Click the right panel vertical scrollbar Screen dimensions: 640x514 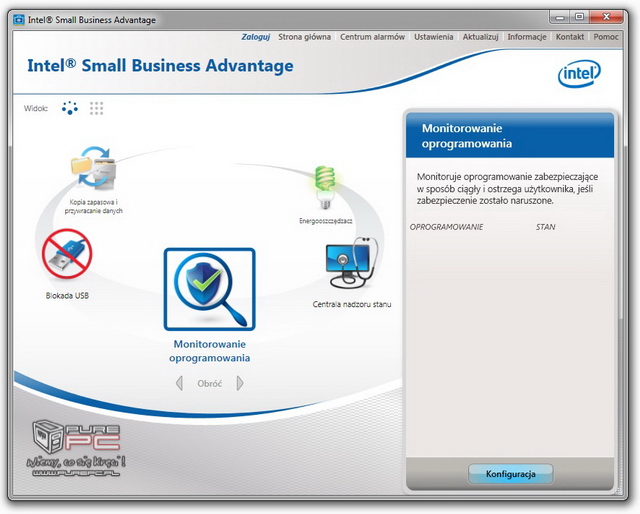click(619, 300)
